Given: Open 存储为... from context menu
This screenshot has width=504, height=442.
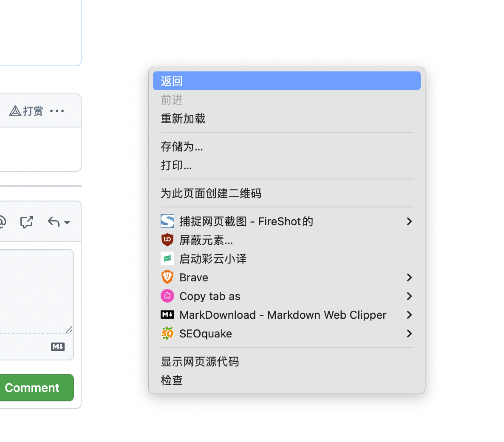Looking at the screenshot, I should click(287, 147).
